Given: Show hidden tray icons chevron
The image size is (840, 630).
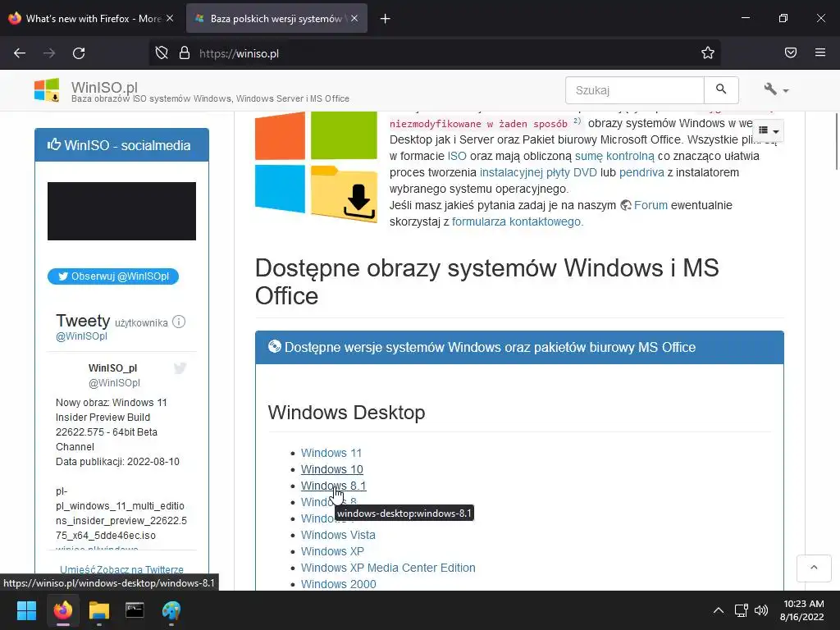Looking at the screenshot, I should [x=719, y=610].
